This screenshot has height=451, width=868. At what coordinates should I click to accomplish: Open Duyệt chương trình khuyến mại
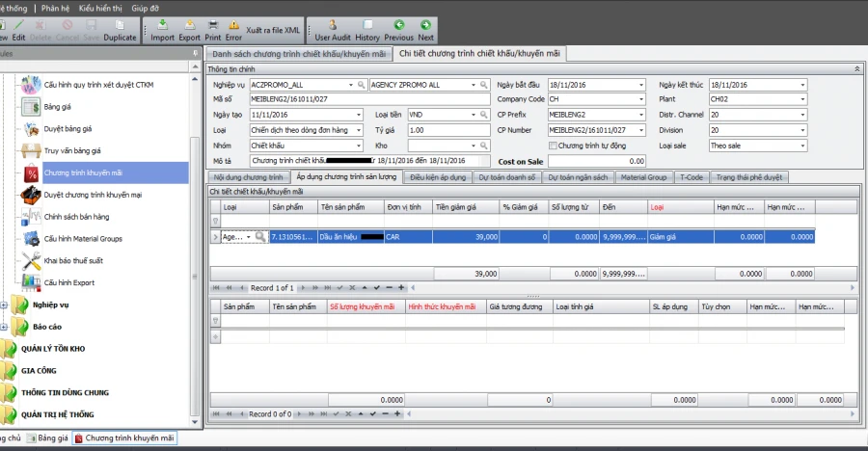(93, 195)
